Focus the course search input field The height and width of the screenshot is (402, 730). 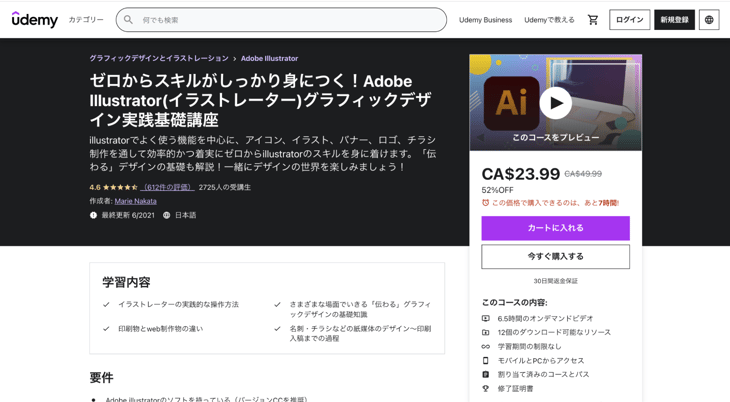pos(290,20)
